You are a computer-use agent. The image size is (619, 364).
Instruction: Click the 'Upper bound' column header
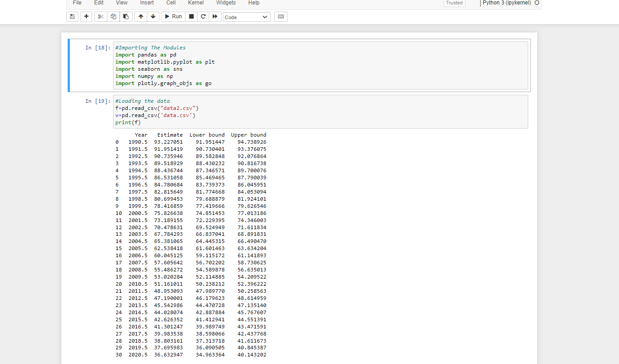(249, 135)
